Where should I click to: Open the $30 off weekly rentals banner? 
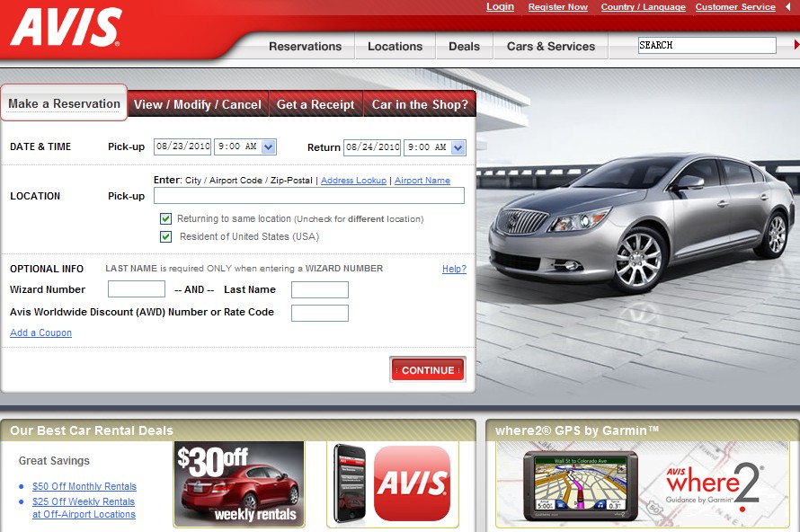click(x=238, y=483)
